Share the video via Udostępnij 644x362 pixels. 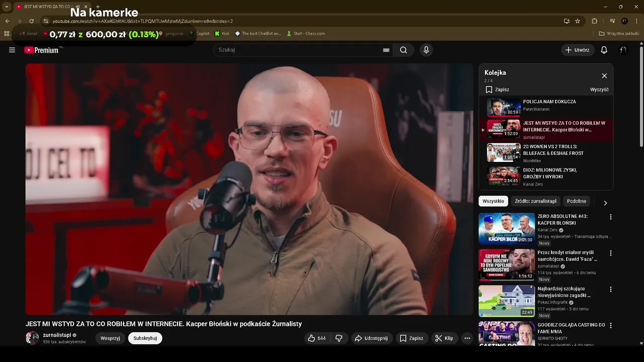[x=371, y=338]
